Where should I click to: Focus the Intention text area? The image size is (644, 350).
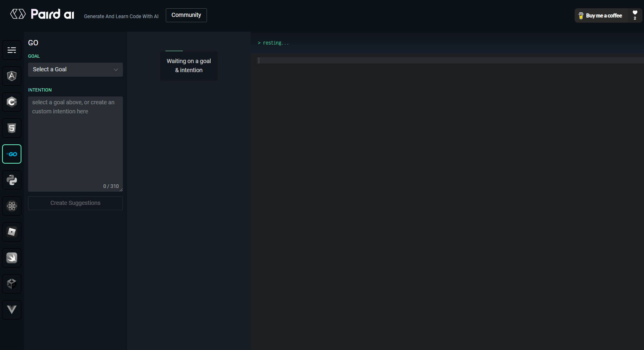(x=75, y=144)
